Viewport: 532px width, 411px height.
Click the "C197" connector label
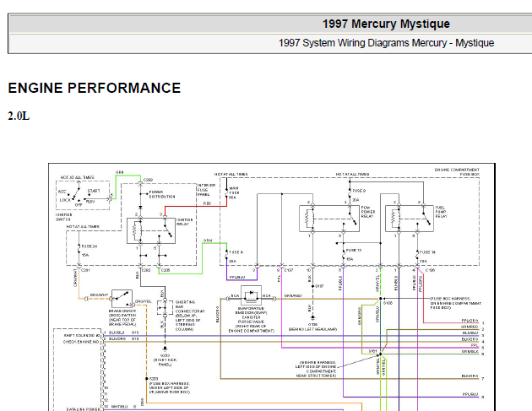click(289, 270)
